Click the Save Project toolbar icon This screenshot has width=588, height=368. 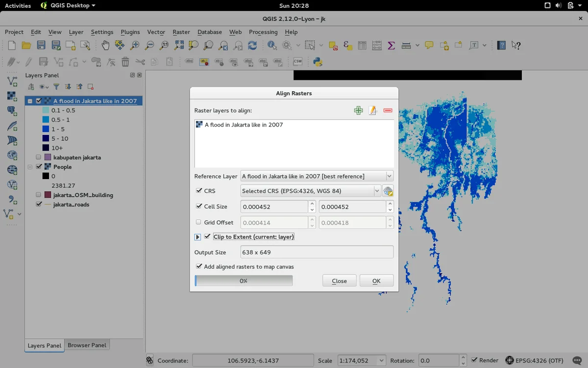pyautogui.click(x=41, y=45)
